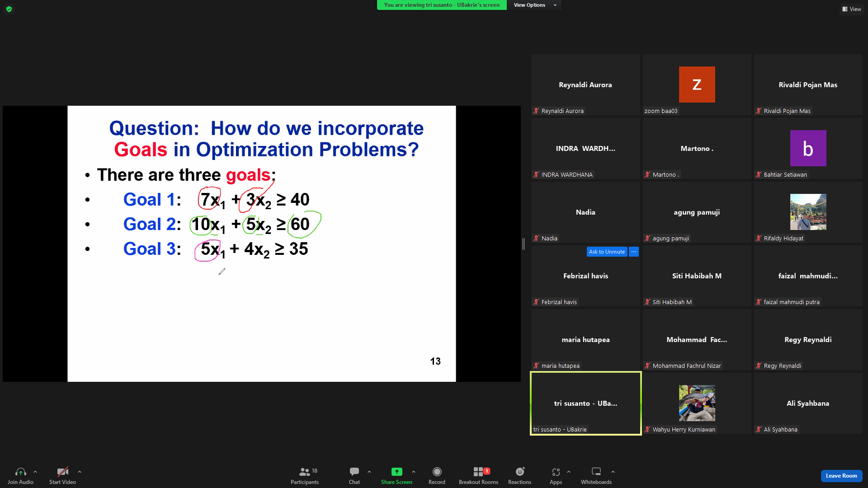Screen dimensions: 868x488
Task: Click the Join Audio headphone icon
Action: point(20,472)
